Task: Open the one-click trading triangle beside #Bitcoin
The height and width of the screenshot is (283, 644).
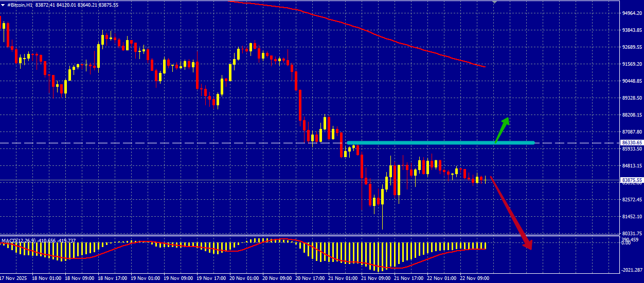Action: coord(3,5)
